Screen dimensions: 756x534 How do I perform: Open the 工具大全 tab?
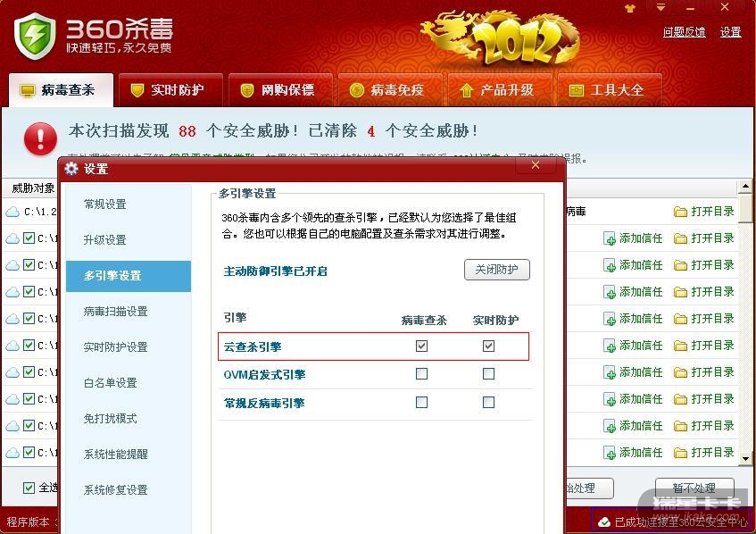click(610, 90)
